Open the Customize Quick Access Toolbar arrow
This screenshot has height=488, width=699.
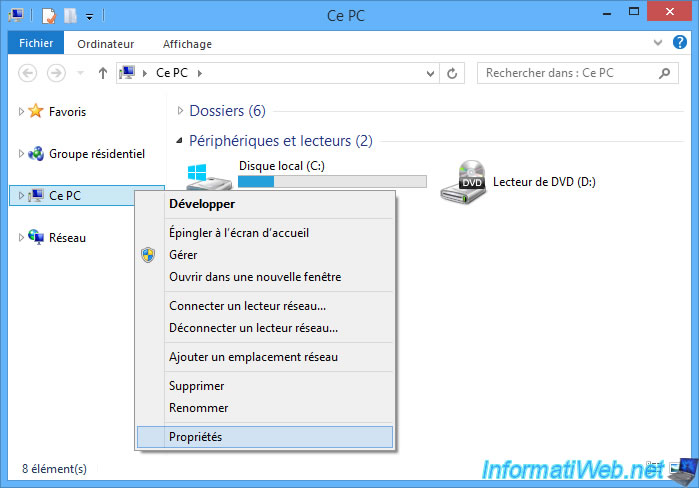[x=90, y=17]
